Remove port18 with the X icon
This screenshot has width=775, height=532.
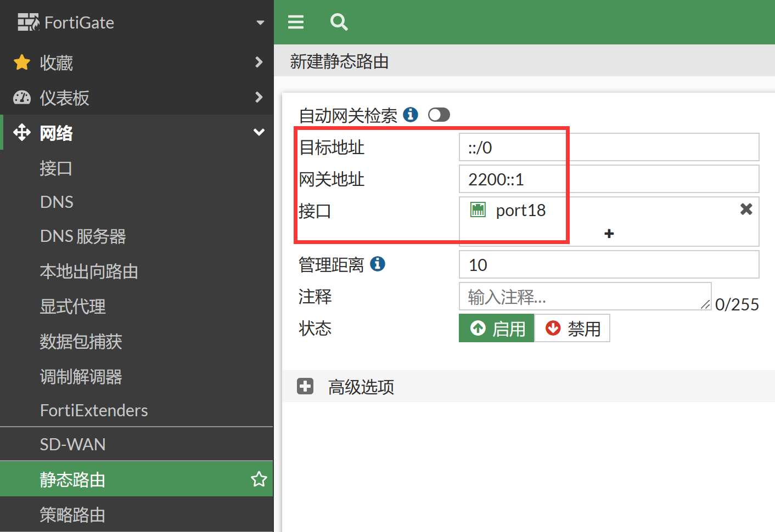click(746, 209)
